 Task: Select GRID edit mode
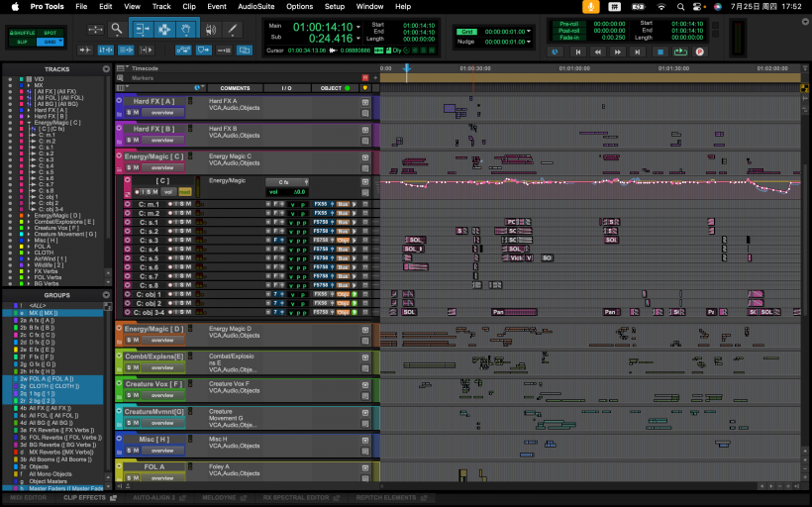tap(50, 42)
